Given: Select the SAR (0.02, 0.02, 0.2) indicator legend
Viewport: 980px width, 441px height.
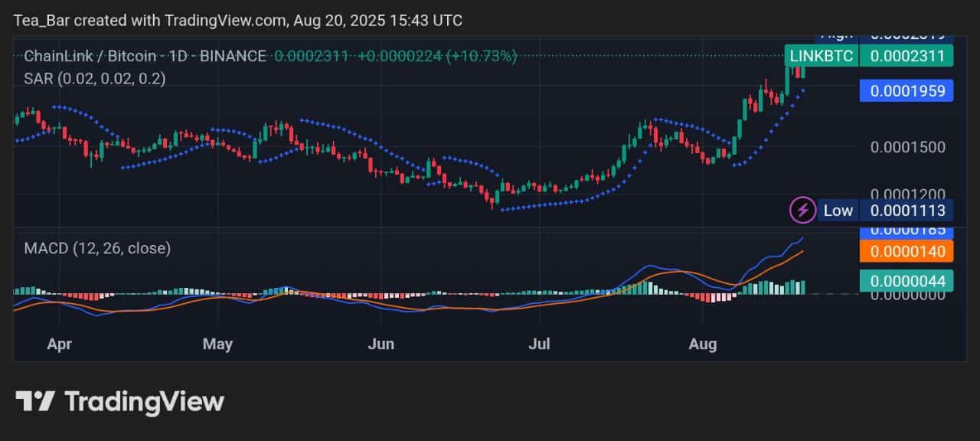Looking at the screenshot, I should pos(95,78).
